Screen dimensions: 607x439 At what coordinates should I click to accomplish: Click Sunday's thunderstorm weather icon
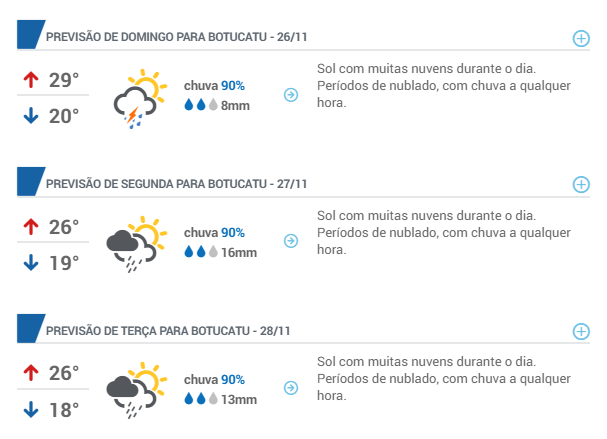click(140, 99)
